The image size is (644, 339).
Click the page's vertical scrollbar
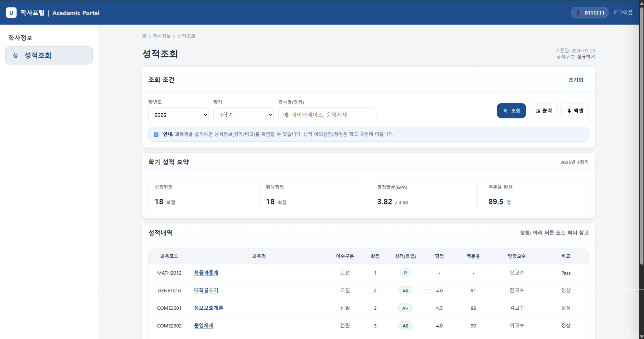[x=642, y=137]
